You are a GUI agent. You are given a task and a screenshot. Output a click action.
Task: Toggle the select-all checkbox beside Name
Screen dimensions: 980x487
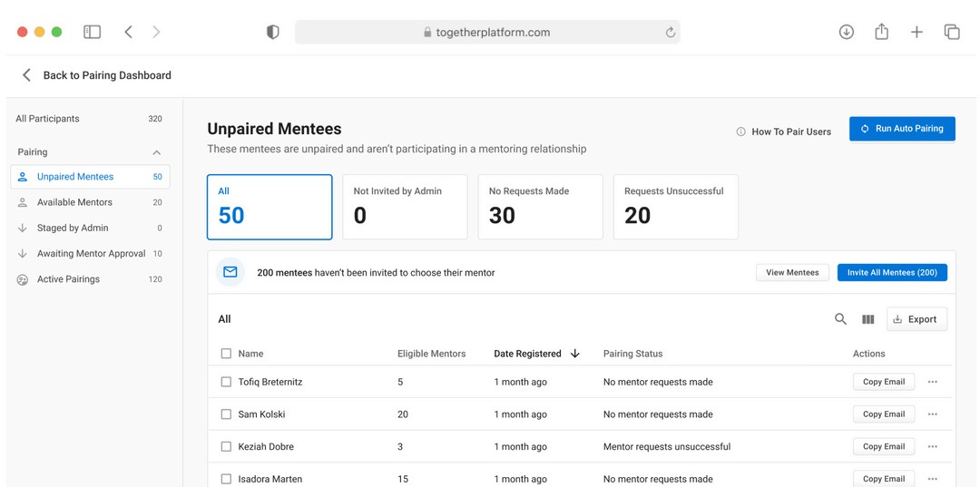(226, 354)
